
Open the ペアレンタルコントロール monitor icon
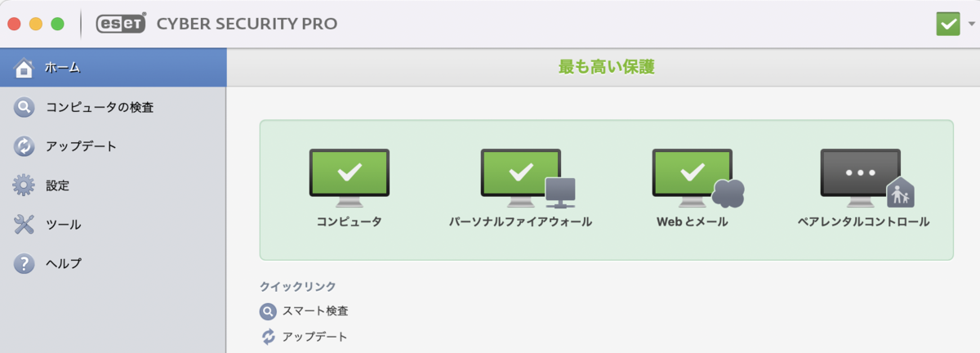tap(866, 177)
